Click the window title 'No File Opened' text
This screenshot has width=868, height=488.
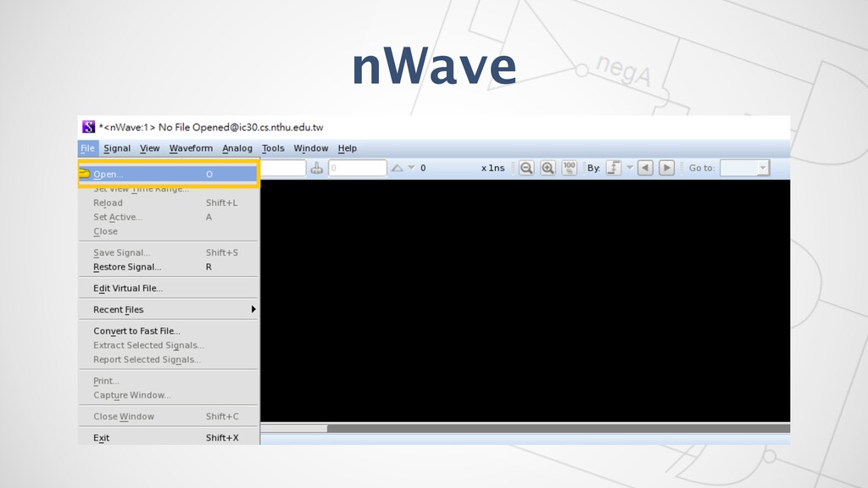click(194, 127)
